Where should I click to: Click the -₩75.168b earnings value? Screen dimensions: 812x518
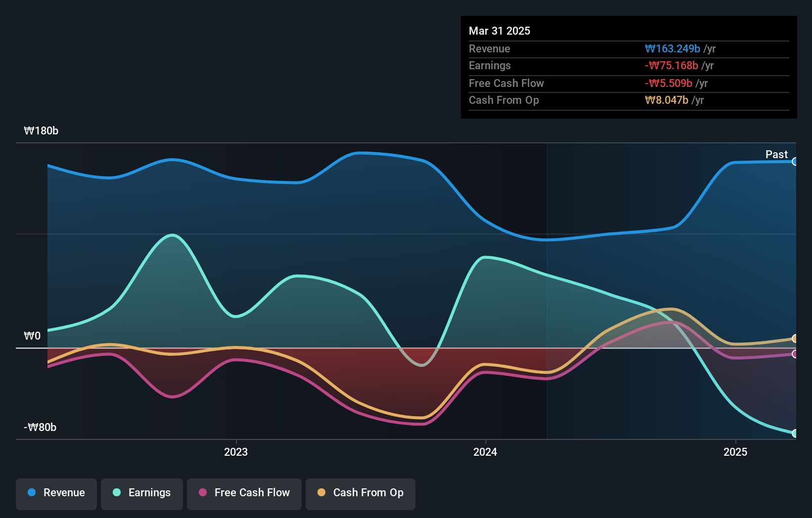[672, 66]
